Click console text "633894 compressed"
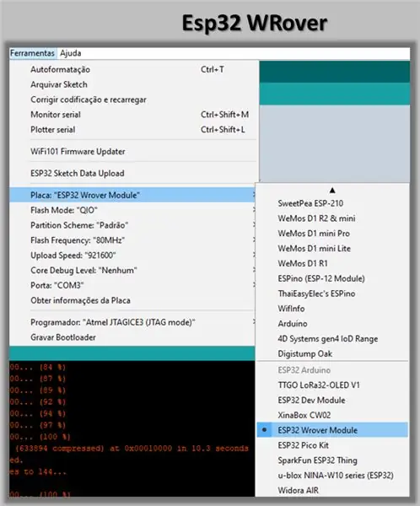Screen dimensions: 420x506 click(x=62, y=449)
